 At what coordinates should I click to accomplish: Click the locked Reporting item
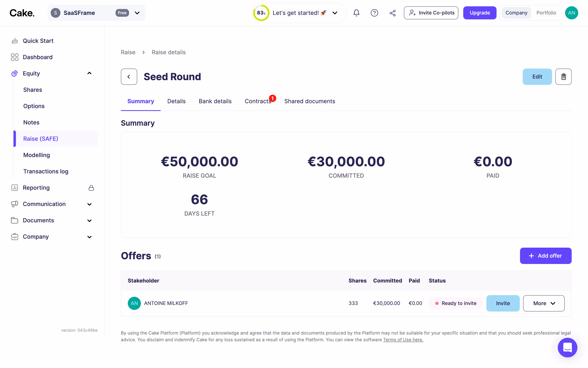pos(36,188)
